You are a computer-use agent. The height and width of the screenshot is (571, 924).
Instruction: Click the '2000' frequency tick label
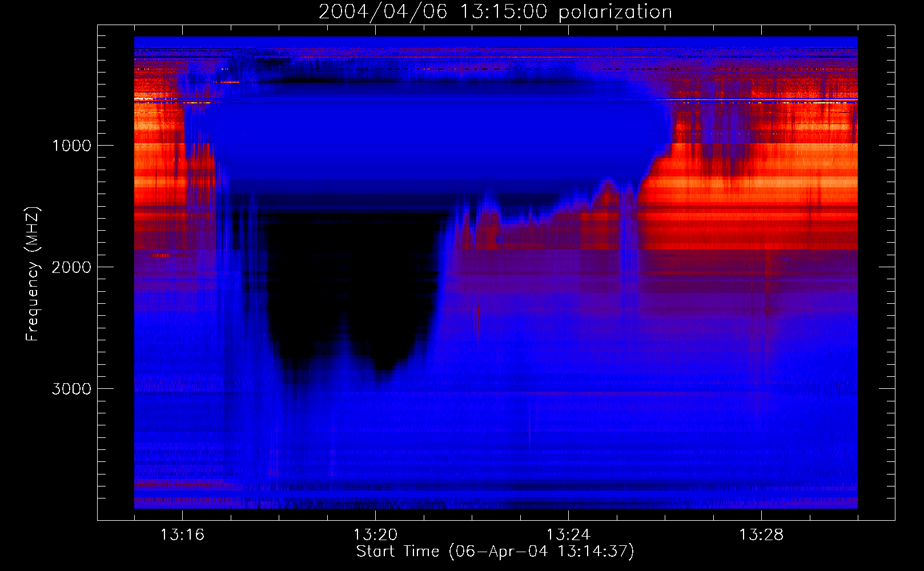click(71, 267)
